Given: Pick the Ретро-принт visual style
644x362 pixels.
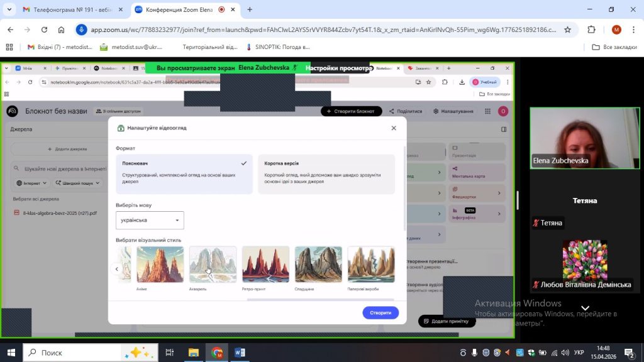Looking at the screenshot, I should point(265,265).
